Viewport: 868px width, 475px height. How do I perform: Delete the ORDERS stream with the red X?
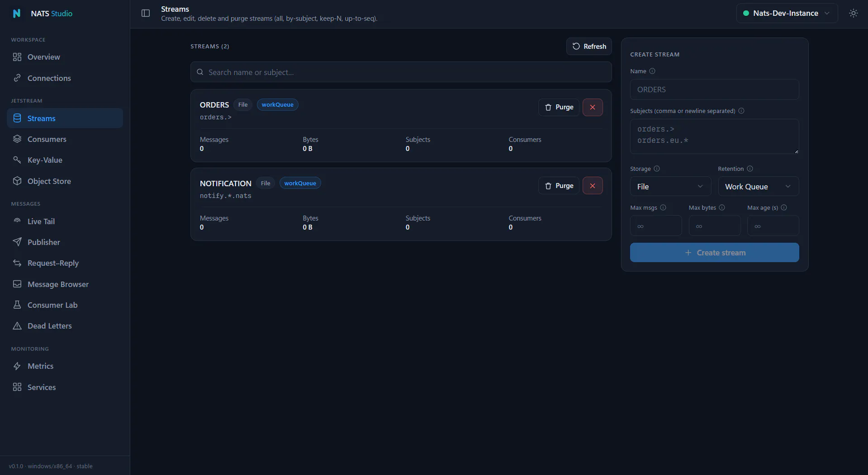(593, 107)
